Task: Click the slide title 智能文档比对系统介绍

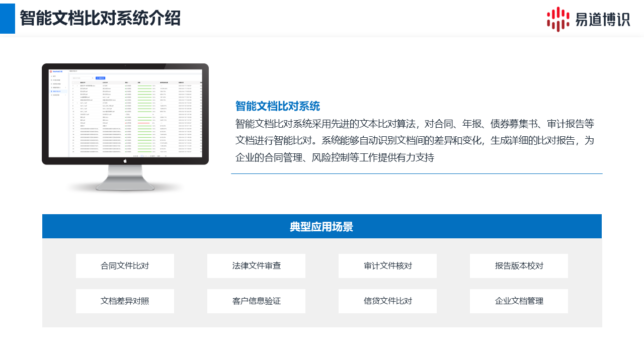Action: click(100, 18)
